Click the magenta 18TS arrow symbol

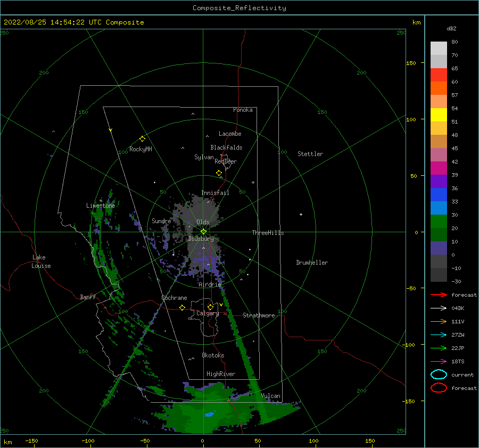pos(439,362)
